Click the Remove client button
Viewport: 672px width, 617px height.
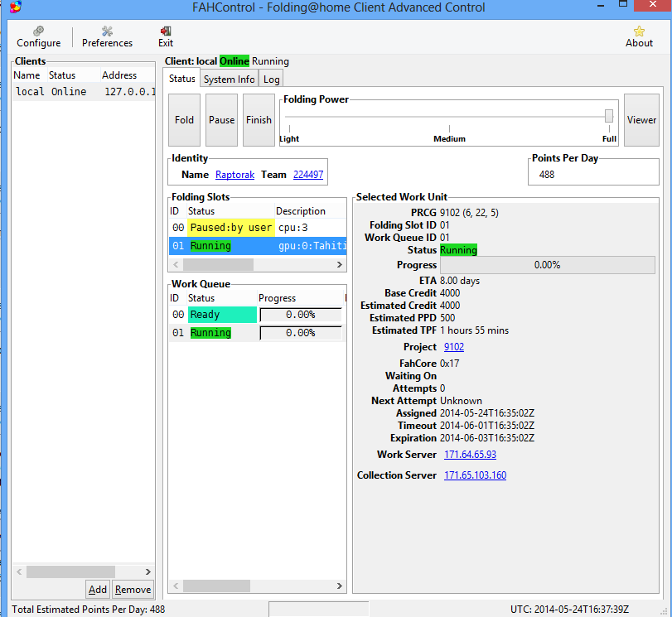(x=133, y=590)
